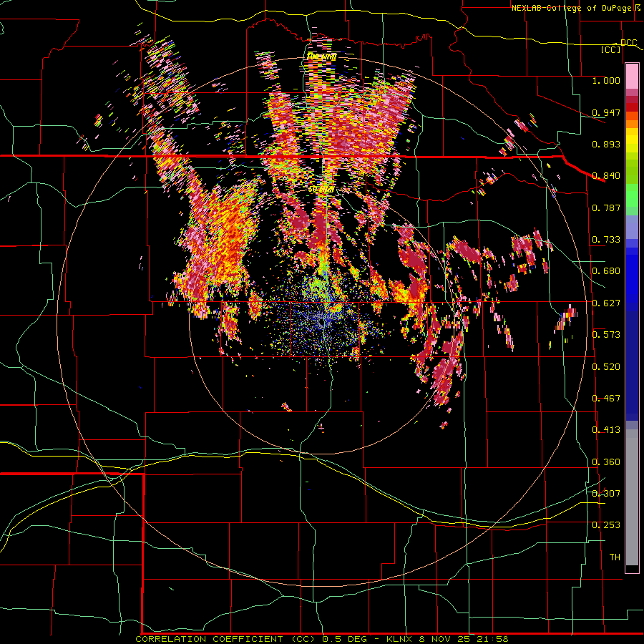Click the 0.840 legend value
The width and height of the screenshot is (644, 644).
pos(606,176)
